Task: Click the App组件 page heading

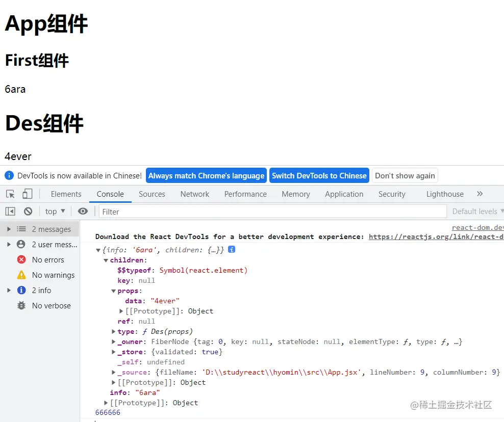Action: (x=46, y=23)
